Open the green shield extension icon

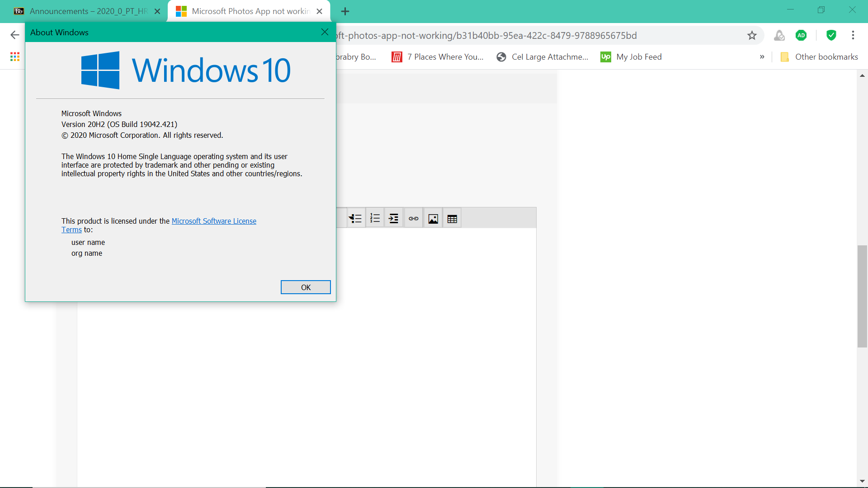click(x=831, y=35)
